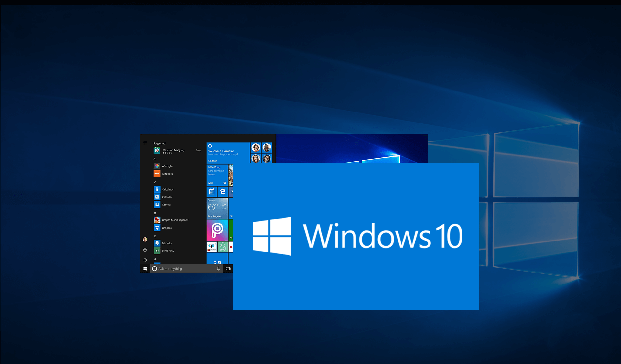Open the hamburger menu in Start
The width and height of the screenshot is (621, 364).
145,143
